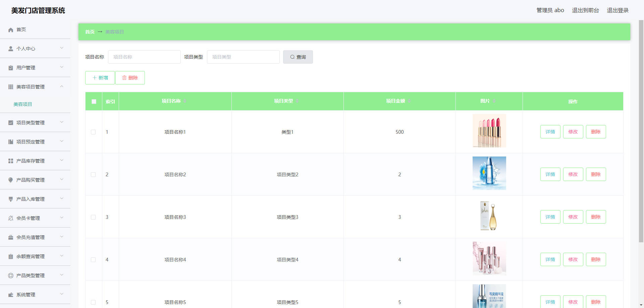The image size is (644, 308).
Task: Click the 系统管理 sidebar icon
Action: tap(11, 295)
